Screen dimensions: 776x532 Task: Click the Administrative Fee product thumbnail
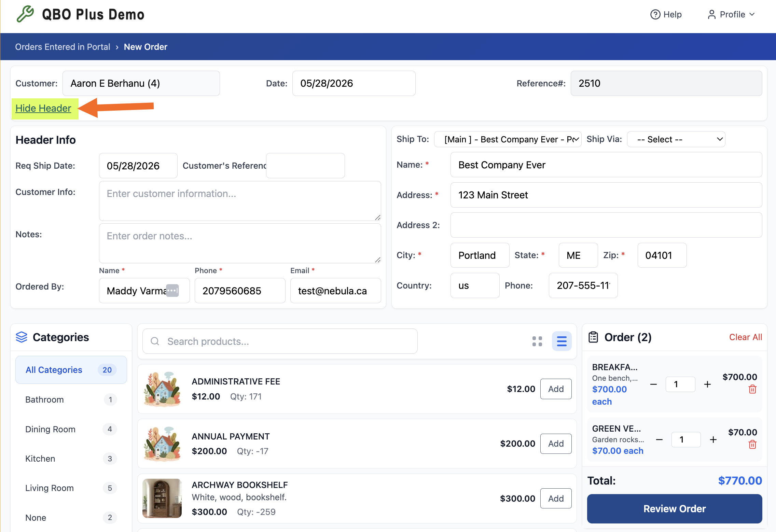[x=162, y=389]
